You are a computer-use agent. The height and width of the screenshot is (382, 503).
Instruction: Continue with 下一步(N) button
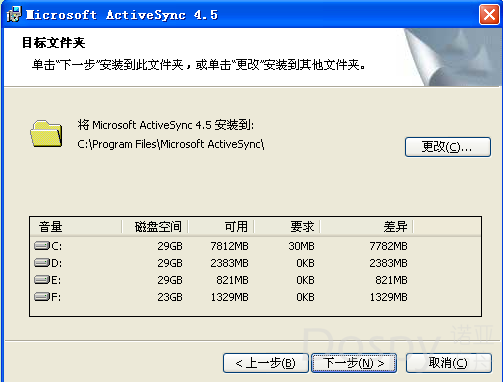coord(354,363)
